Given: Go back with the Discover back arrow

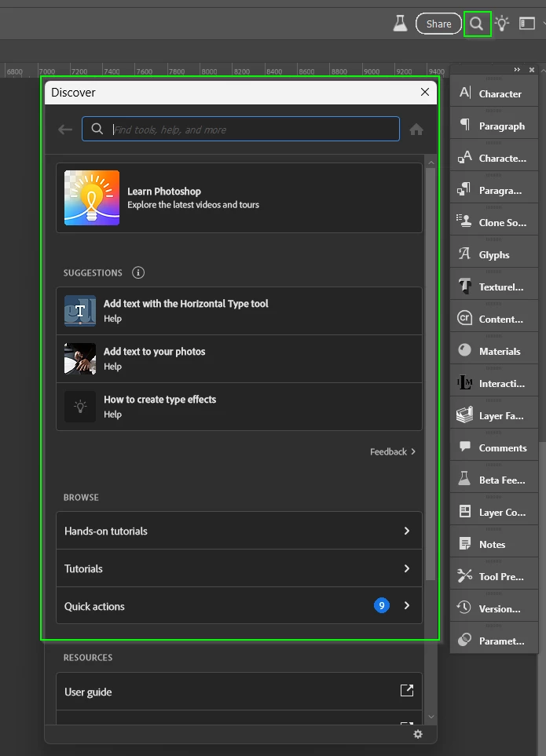Looking at the screenshot, I should tap(65, 130).
